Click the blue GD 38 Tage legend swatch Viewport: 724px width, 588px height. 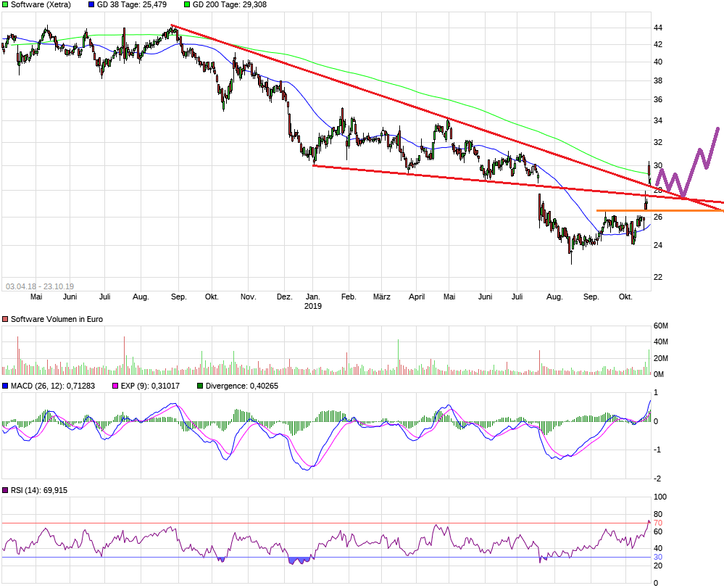[x=91, y=4]
